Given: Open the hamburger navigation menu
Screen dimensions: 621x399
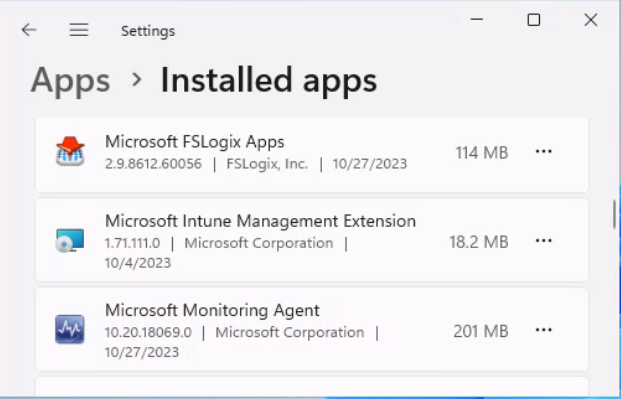Looking at the screenshot, I should pyautogui.click(x=79, y=30).
